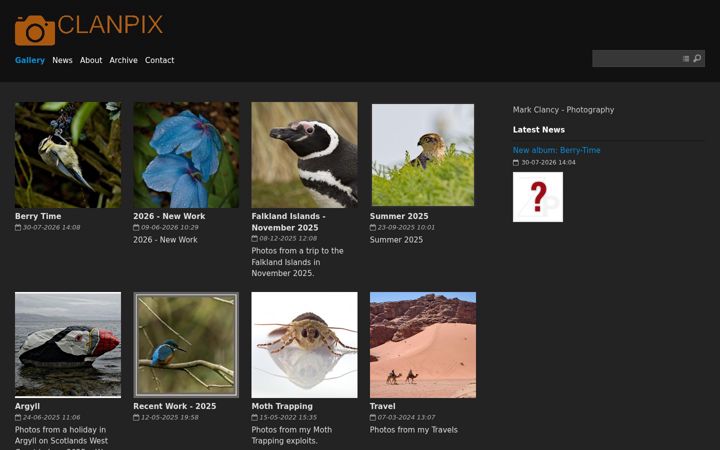
Task: Click the Clanpix camera logo icon
Action: click(x=35, y=30)
